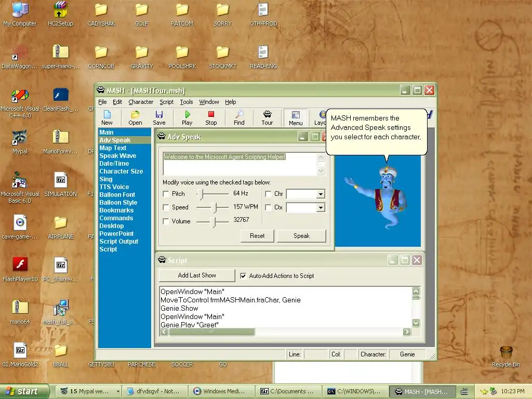Click the Open folder toolbar icon

tap(136, 118)
